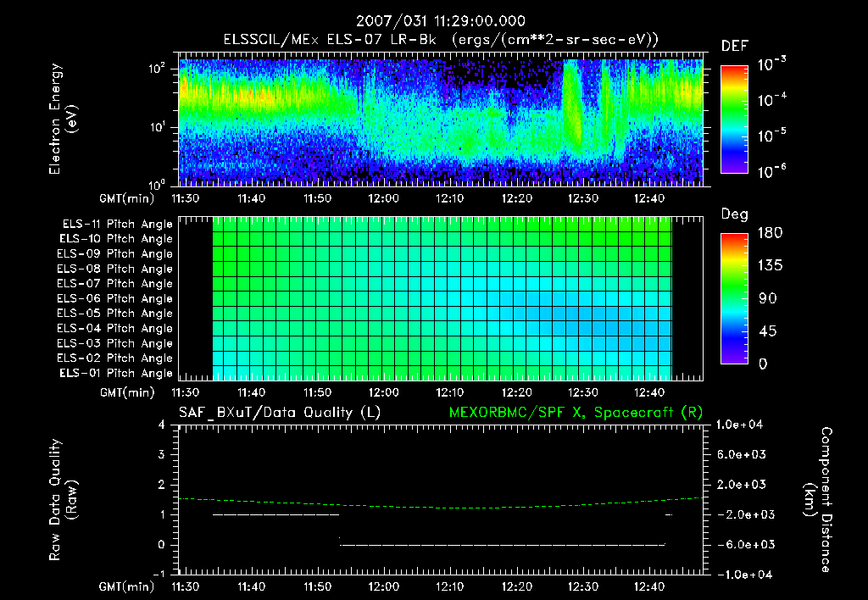Screen dimensions: 868x600
Task: Click the 12:30 tick label under the data quality plot
Action: [583, 586]
